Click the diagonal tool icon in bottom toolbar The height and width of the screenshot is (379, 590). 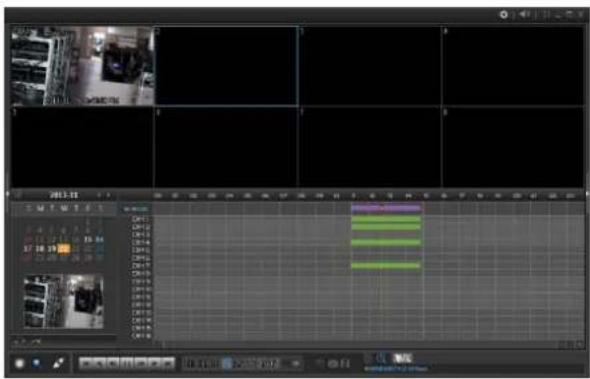58,363
